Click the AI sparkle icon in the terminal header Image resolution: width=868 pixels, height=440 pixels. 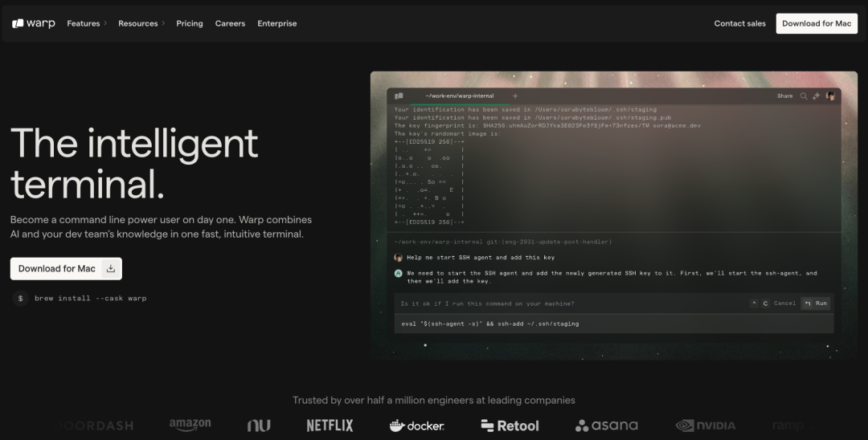pyautogui.click(x=816, y=96)
